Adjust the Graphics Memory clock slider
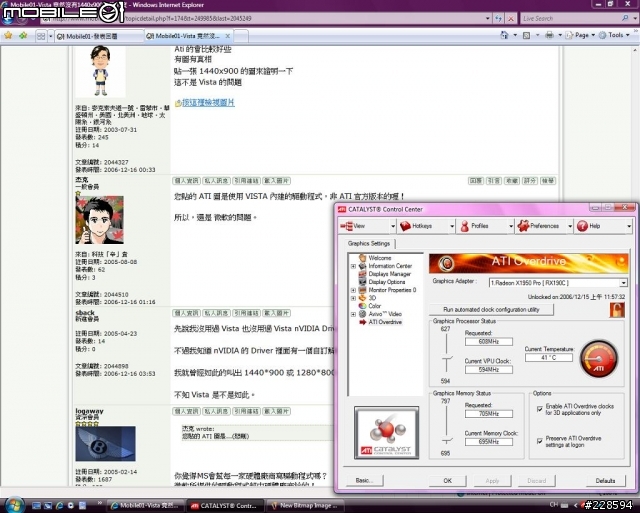640x513 pixels. click(x=447, y=441)
